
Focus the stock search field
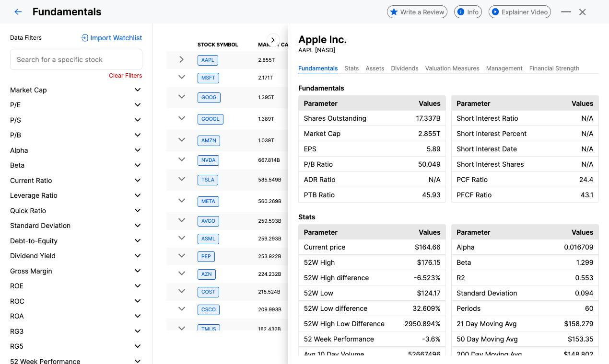coord(76,59)
